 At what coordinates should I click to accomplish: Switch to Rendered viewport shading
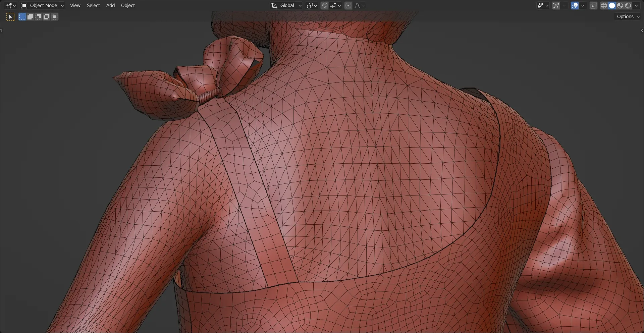[x=628, y=5]
